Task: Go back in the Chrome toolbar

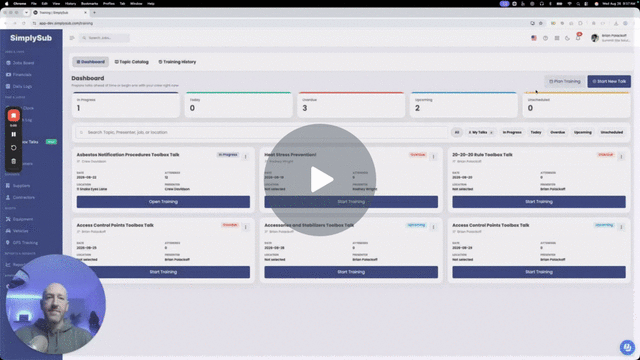Action: (x=6, y=23)
